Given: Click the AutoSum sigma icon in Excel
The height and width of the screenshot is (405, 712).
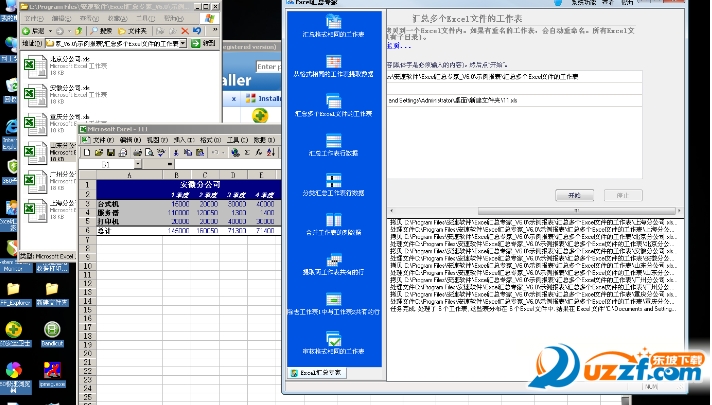Looking at the screenshot, I should 247,153.
